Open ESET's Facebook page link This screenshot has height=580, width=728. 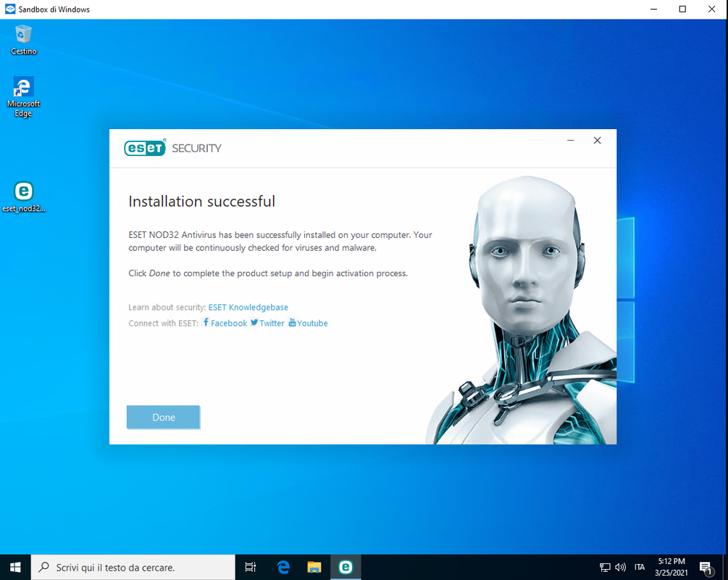point(225,323)
